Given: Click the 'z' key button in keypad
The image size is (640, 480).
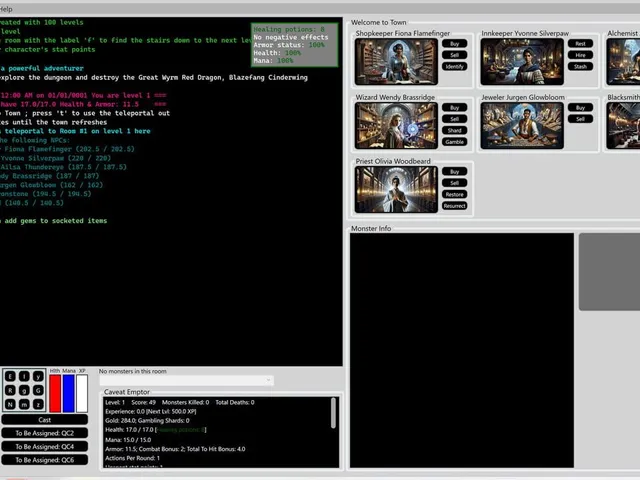Looking at the screenshot, I should pos(38,404).
